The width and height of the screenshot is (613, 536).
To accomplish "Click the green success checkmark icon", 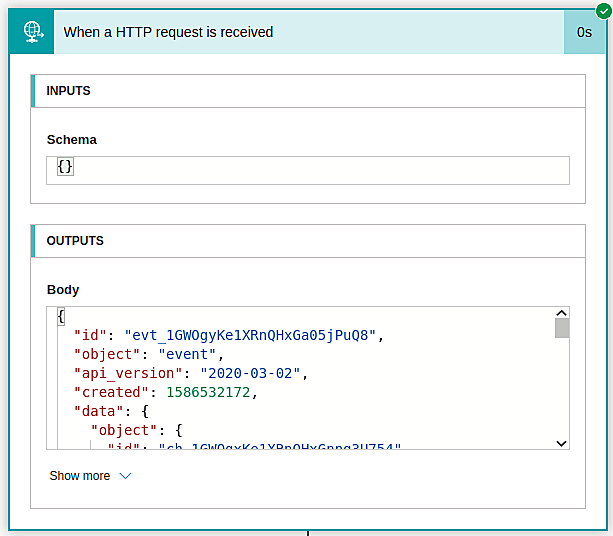I will [x=603, y=9].
